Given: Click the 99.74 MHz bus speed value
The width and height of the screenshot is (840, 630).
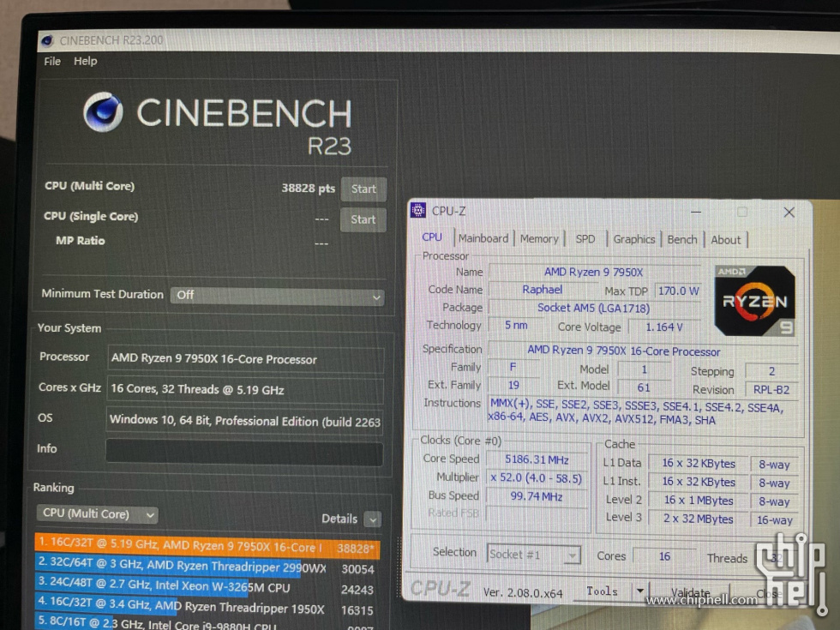Looking at the screenshot, I should click(537, 496).
